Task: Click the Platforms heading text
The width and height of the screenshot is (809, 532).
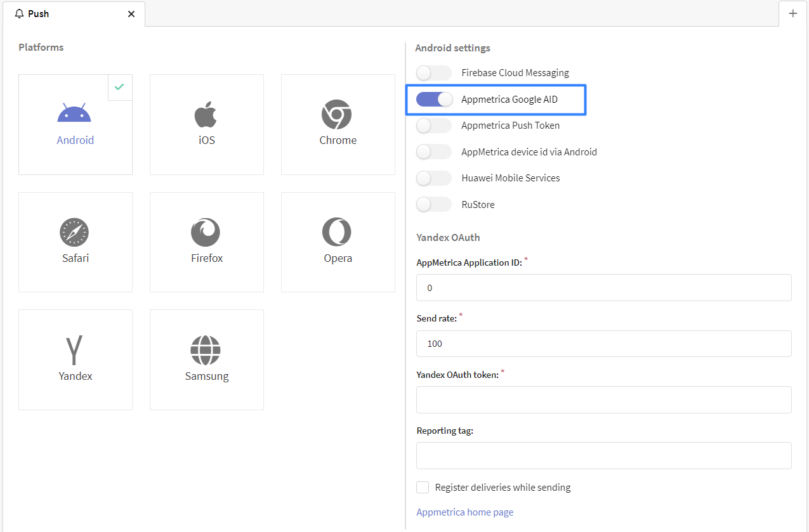Action: pos(41,48)
